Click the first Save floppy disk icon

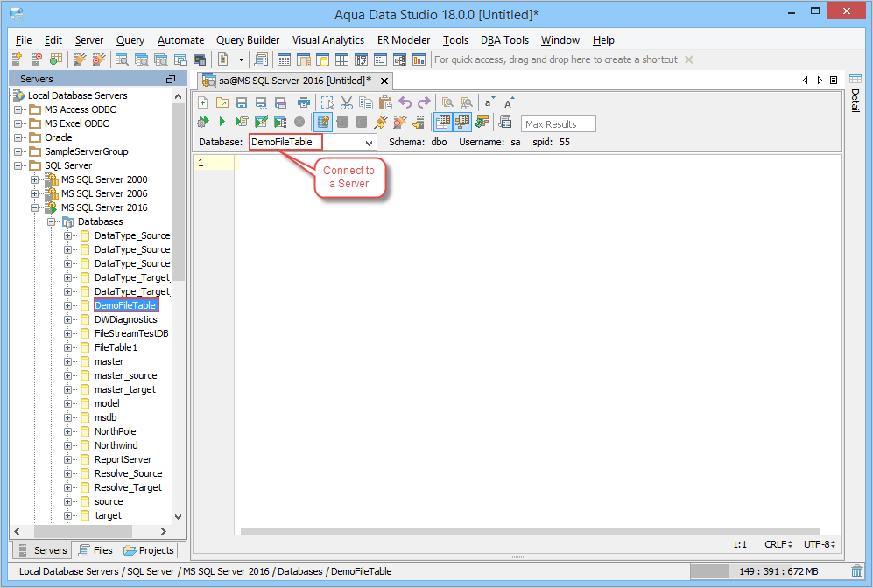click(x=241, y=102)
